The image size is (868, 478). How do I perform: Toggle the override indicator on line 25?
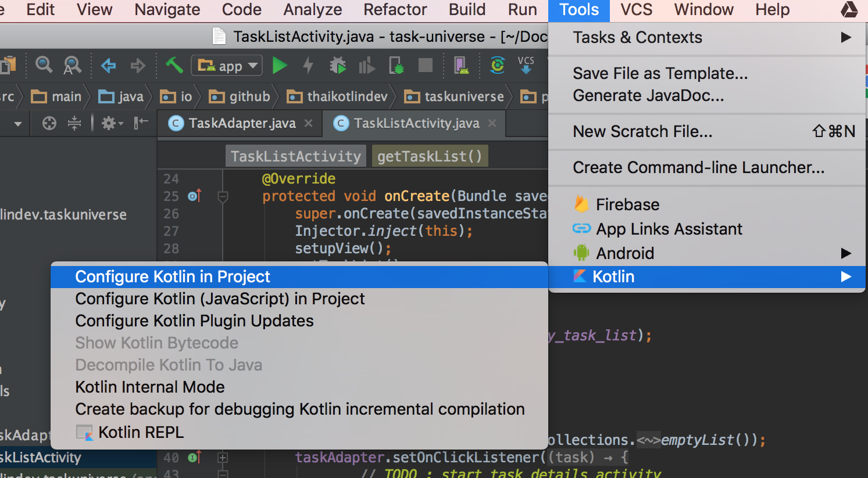tap(194, 196)
